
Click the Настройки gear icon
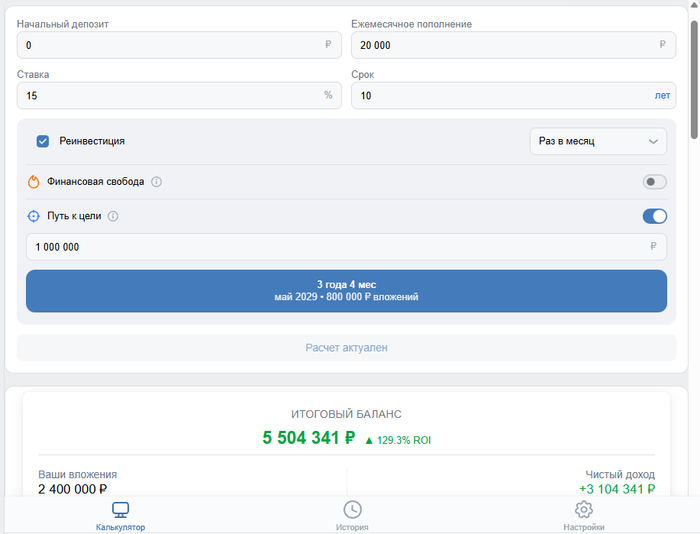583,510
